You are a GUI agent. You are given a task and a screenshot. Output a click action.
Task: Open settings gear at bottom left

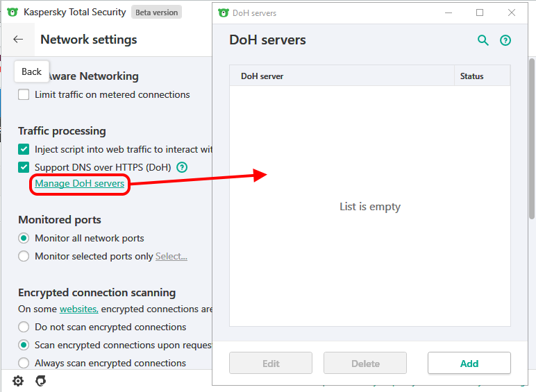18,380
